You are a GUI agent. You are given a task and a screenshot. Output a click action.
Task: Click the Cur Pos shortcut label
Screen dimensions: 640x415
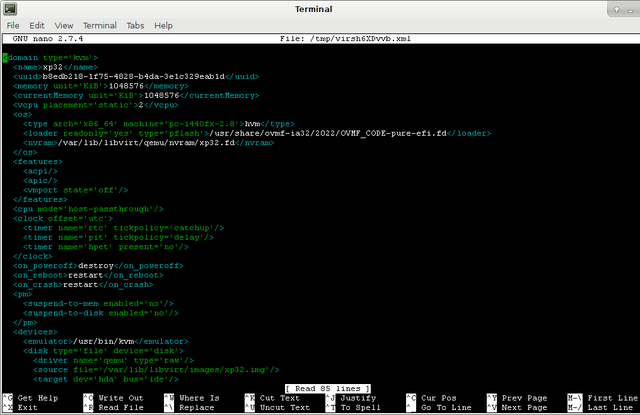pyautogui.click(x=439, y=398)
